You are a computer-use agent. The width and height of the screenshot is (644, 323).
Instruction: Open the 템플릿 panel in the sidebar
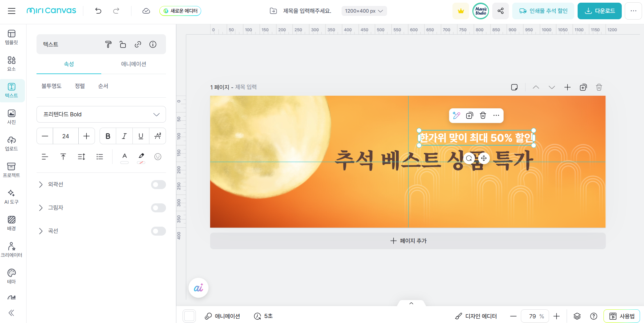(12, 37)
